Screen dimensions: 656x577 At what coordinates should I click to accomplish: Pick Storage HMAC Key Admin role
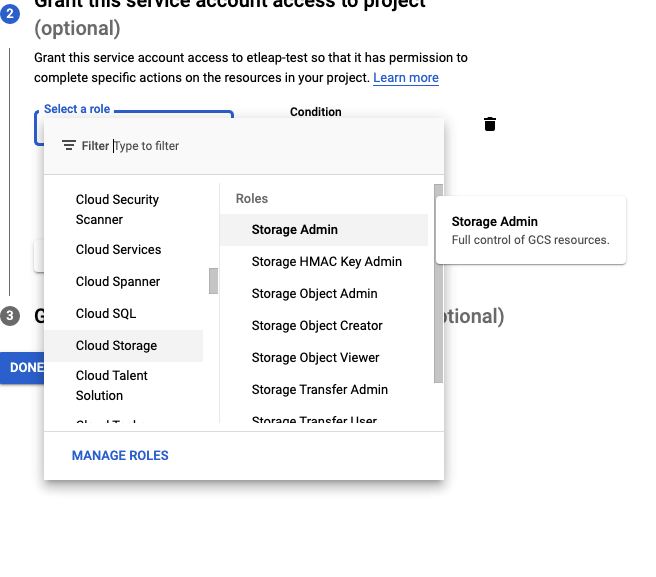click(x=326, y=261)
